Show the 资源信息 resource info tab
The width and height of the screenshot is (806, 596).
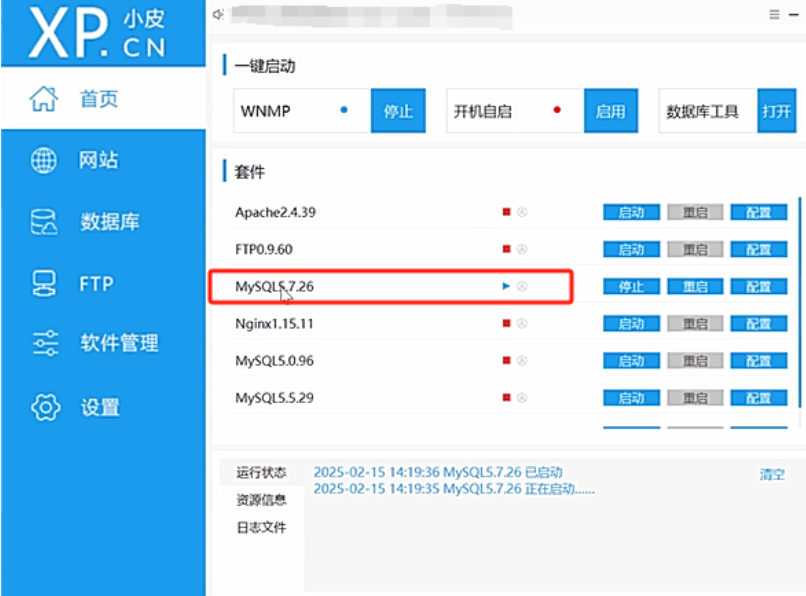[x=261, y=499]
